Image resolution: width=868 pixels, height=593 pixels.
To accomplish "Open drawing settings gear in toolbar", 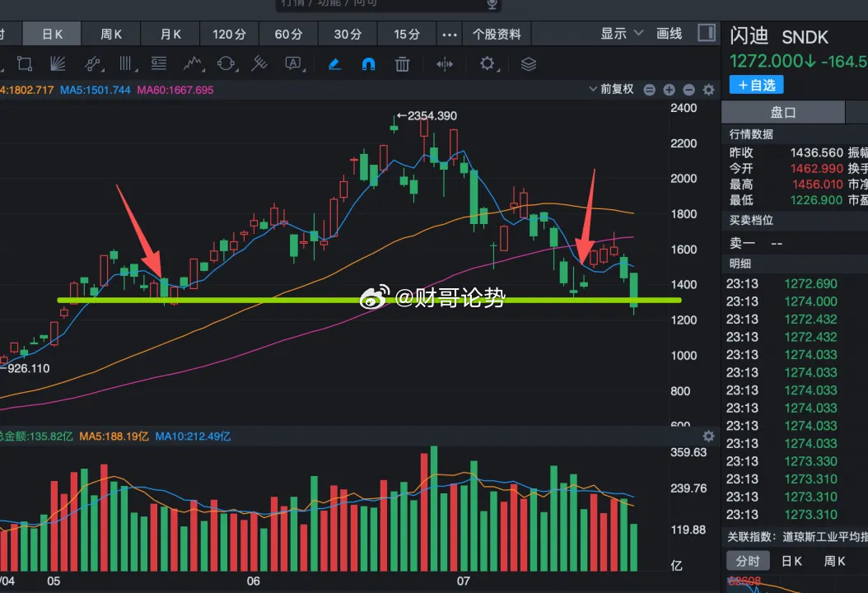I will 488,63.
